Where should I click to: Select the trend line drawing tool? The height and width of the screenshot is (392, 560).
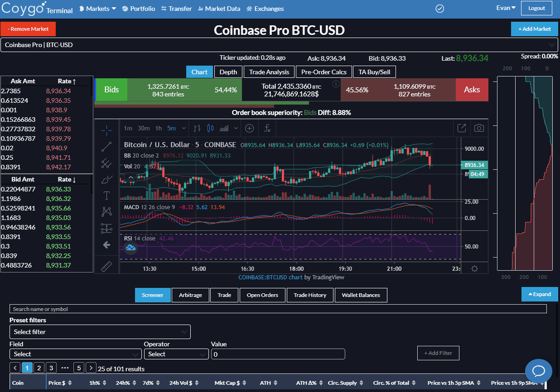tap(107, 147)
